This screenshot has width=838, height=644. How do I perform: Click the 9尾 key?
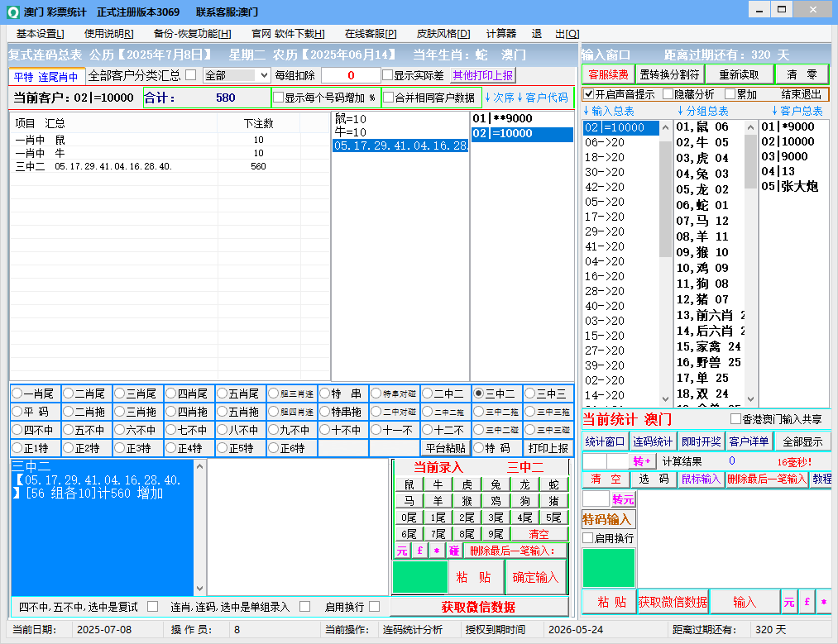click(496, 534)
